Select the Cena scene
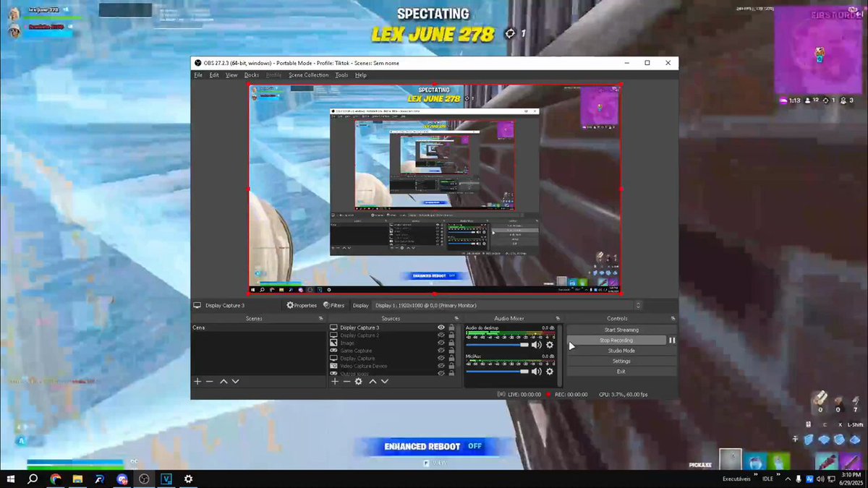868x488 pixels. (258, 328)
